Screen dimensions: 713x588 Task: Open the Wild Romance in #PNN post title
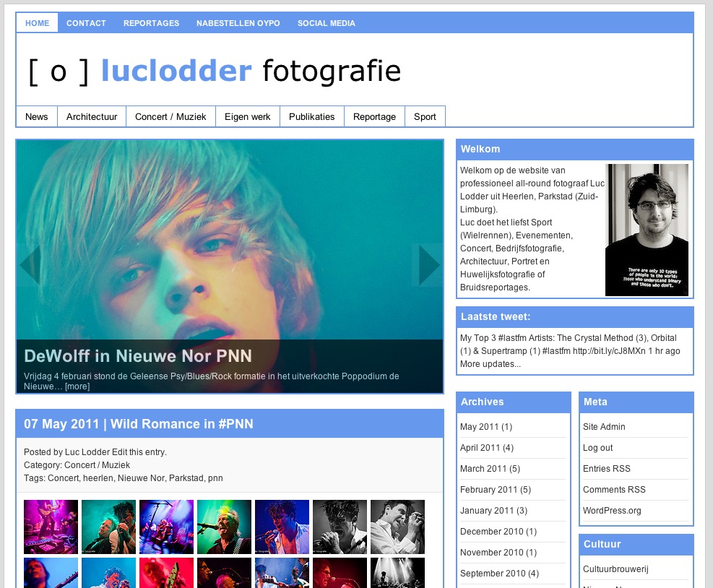point(182,424)
